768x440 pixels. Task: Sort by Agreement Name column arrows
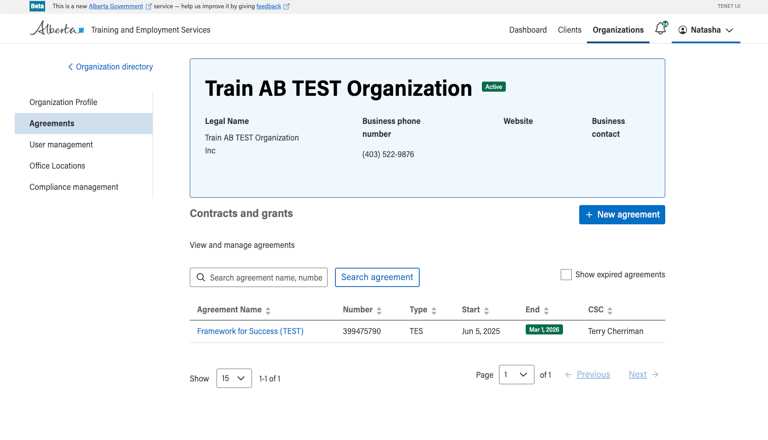268,311
